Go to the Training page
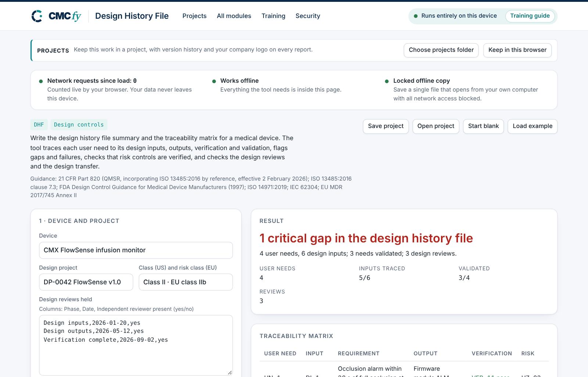Screen dimensions: 588x377 tap(273, 16)
